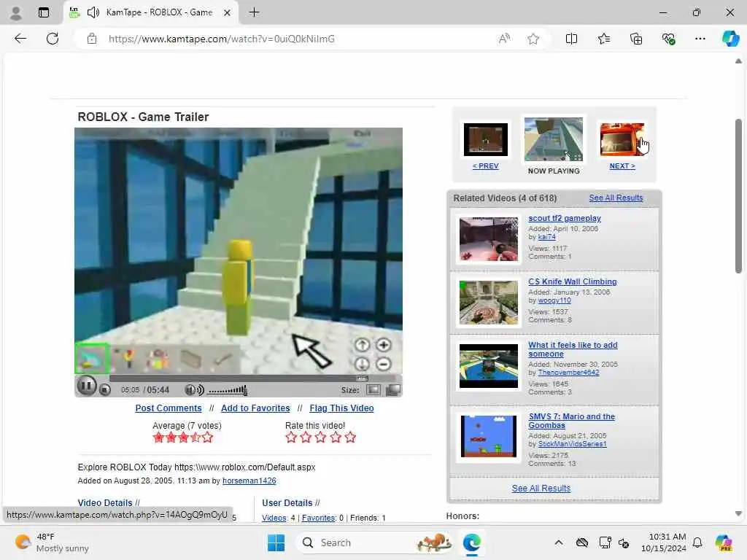
Task: See All Results at top of related
Action: (616, 198)
